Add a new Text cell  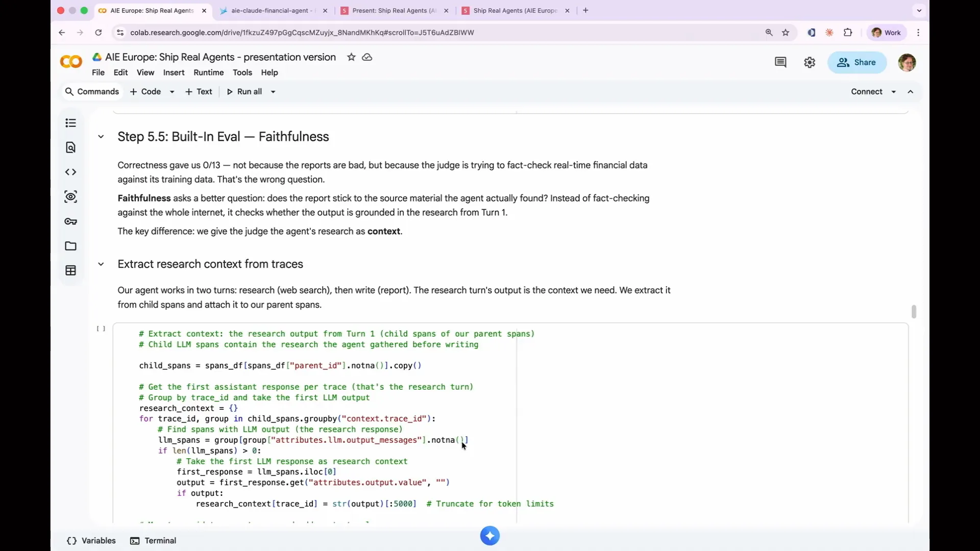199,92
